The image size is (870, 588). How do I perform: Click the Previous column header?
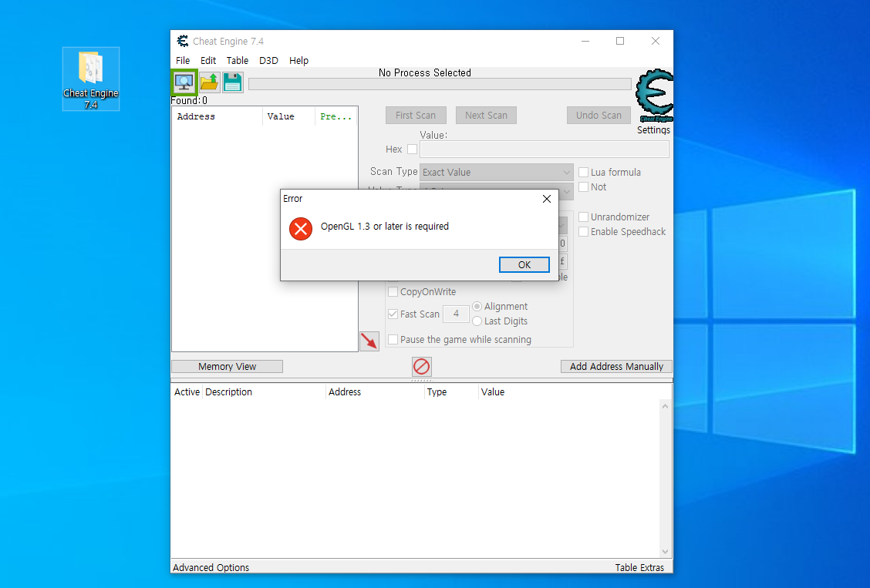pyautogui.click(x=336, y=116)
